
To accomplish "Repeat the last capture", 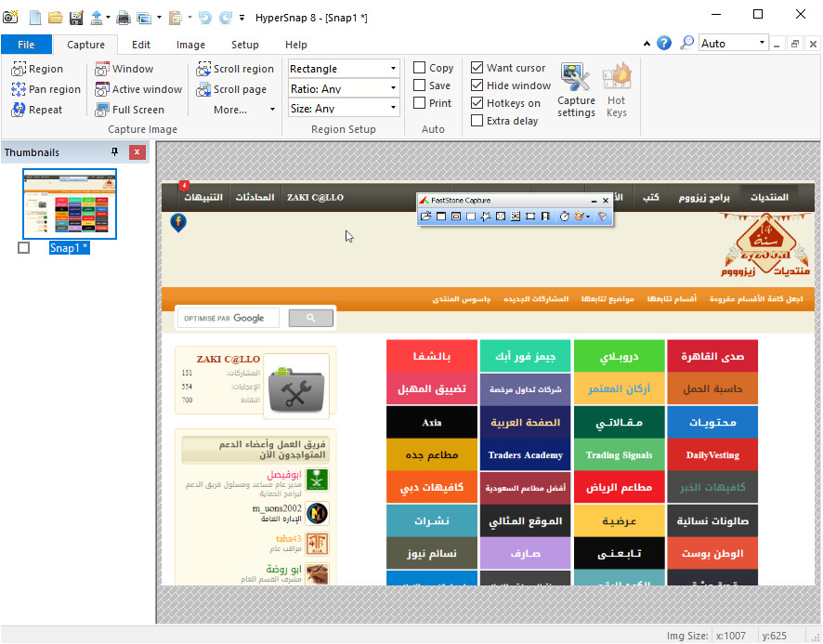I will coord(37,110).
